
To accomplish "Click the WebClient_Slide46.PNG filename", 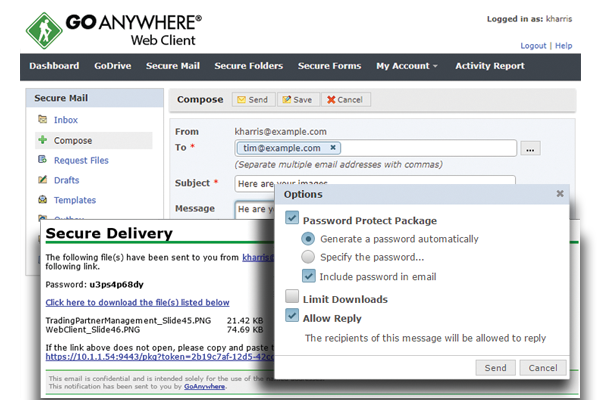I will pos(93,330).
